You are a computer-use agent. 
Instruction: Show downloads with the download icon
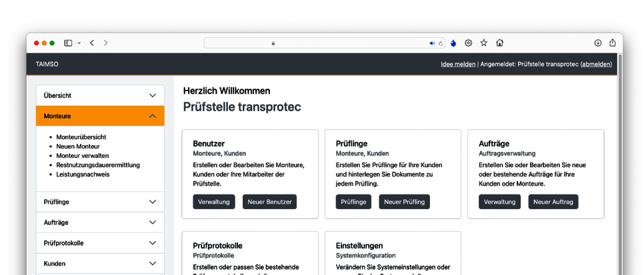click(598, 43)
